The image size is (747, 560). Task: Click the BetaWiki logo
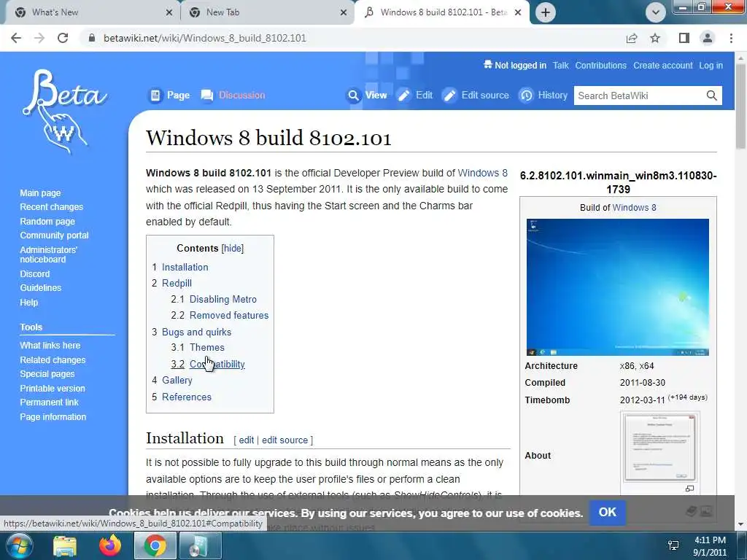click(x=65, y=112)
